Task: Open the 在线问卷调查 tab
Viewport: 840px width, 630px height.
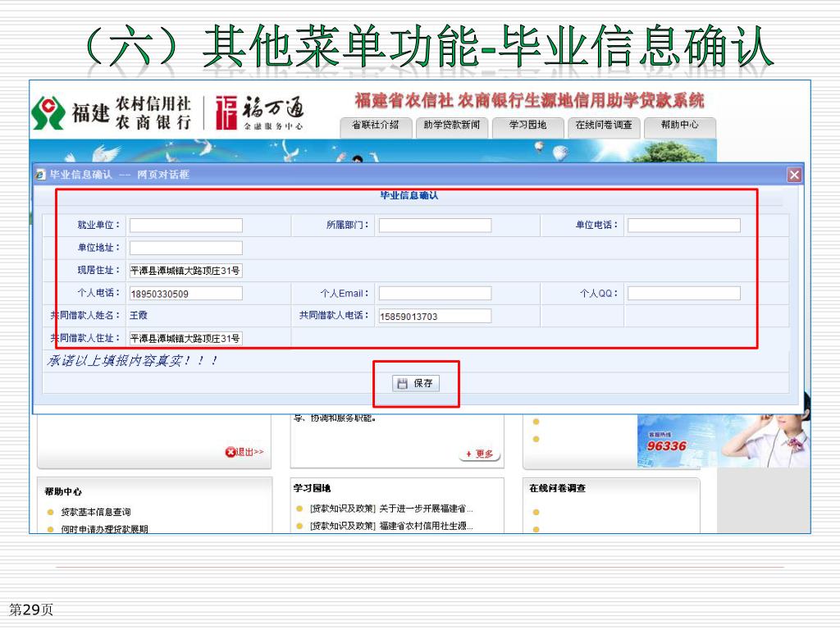Action: [604, 126]
